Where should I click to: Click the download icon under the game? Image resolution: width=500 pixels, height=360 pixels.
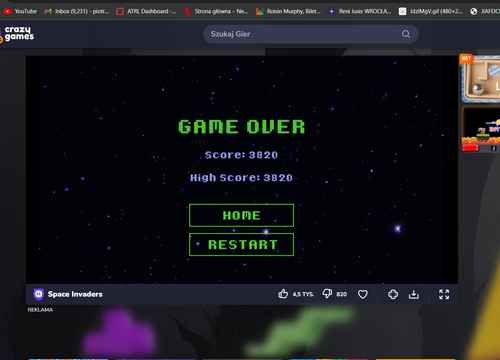(414, 294)
